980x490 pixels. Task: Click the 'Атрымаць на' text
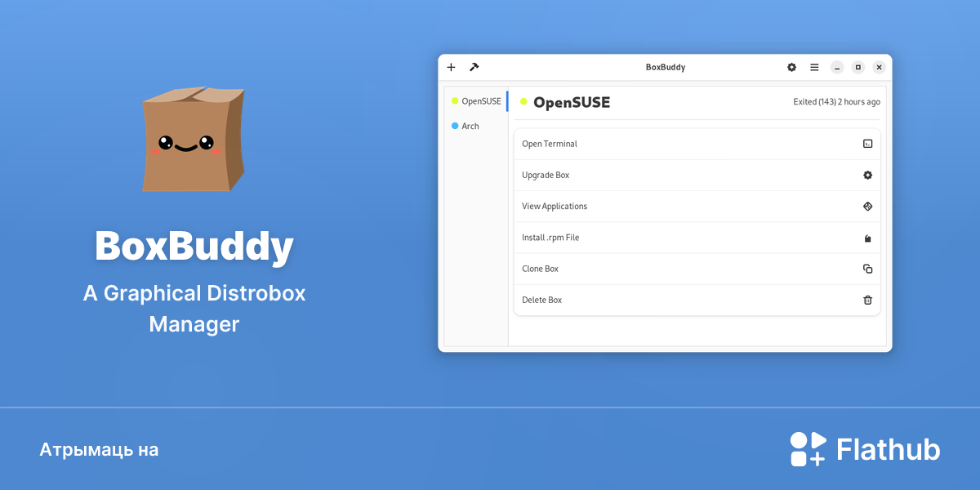99,450
